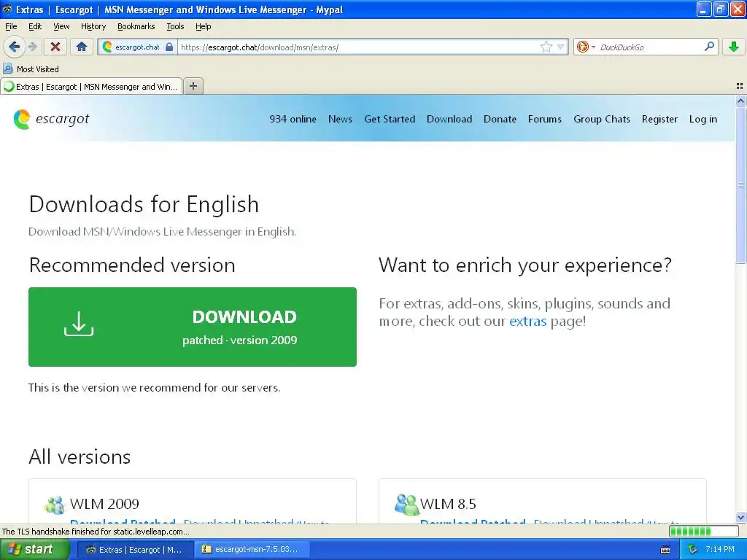Open a new tab with plus button
Image resolution: width=747 pixels, height=560 pixels.
pos(193,86)
